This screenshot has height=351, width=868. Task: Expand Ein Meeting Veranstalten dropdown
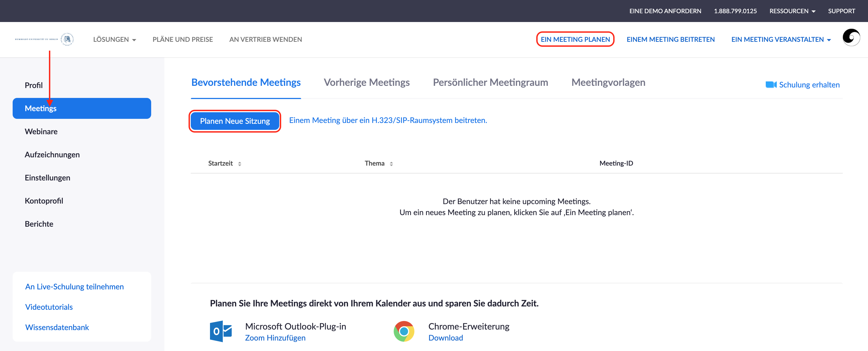(x=781, y=39)
